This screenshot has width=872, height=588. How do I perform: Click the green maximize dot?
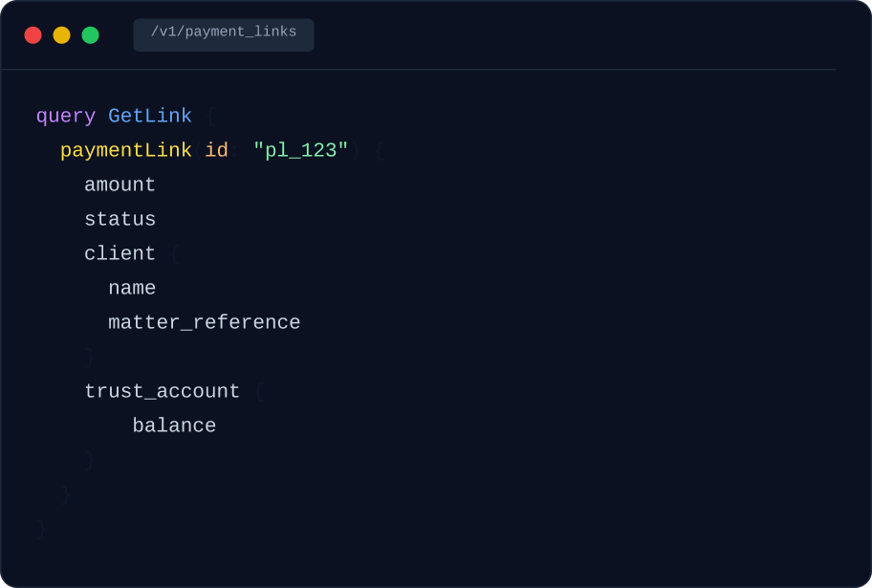[x=90, y=35]
